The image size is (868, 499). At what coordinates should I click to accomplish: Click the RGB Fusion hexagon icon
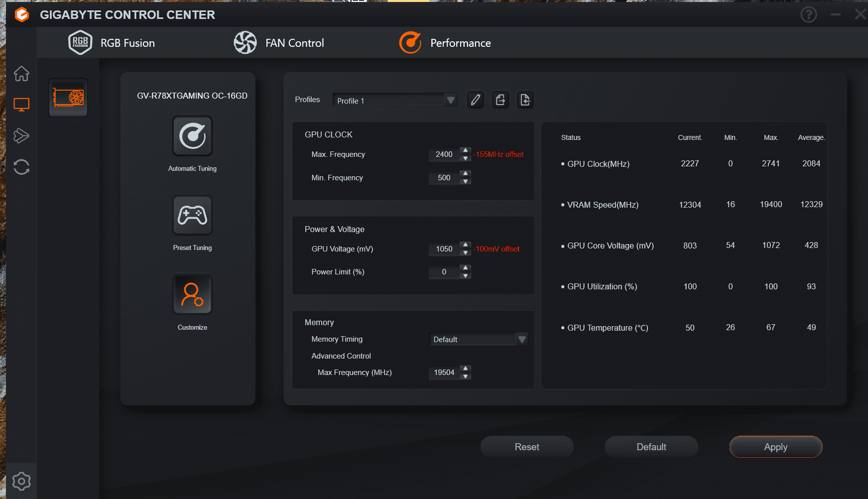[80, 43]
